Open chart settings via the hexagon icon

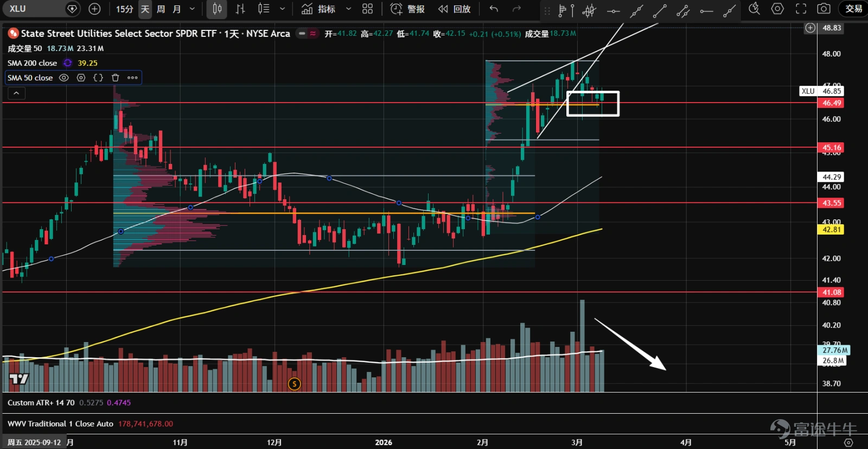(x=777, y=9)
